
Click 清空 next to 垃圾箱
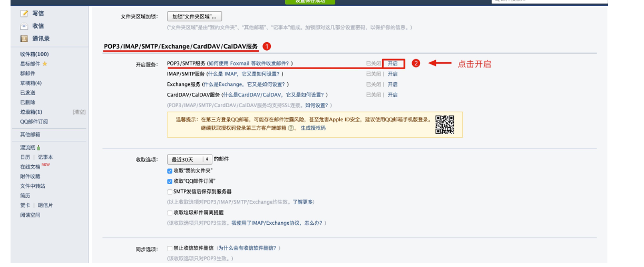tap(79, 112)
